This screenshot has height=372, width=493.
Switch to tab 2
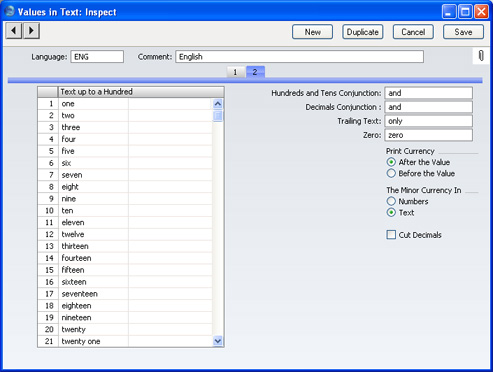pos(255,72)
